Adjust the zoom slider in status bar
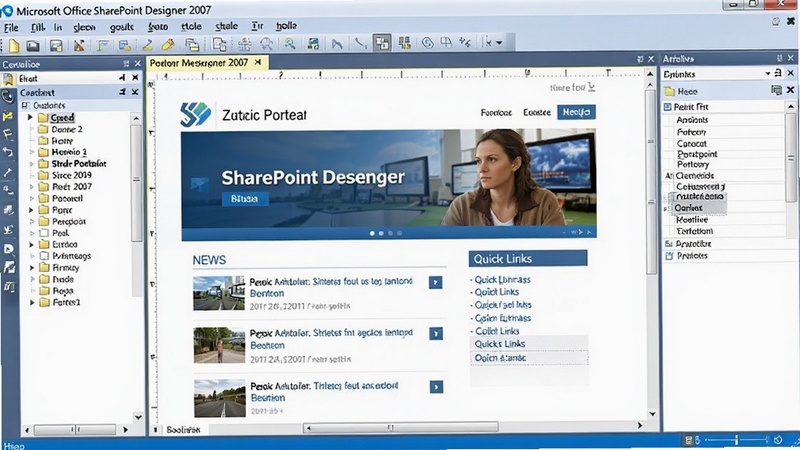Viewport: 800px width, 450px height. (737, 440)
